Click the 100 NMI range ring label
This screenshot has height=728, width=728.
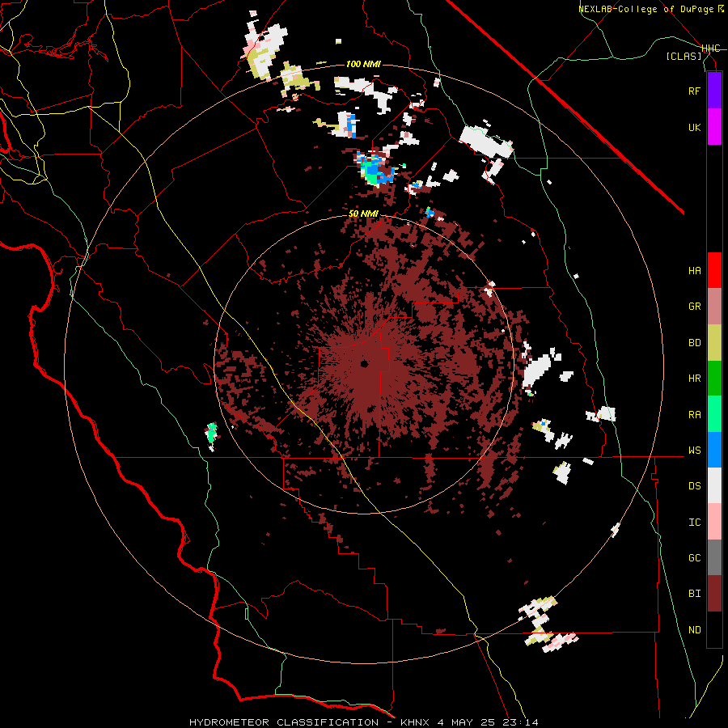point(363,64)
